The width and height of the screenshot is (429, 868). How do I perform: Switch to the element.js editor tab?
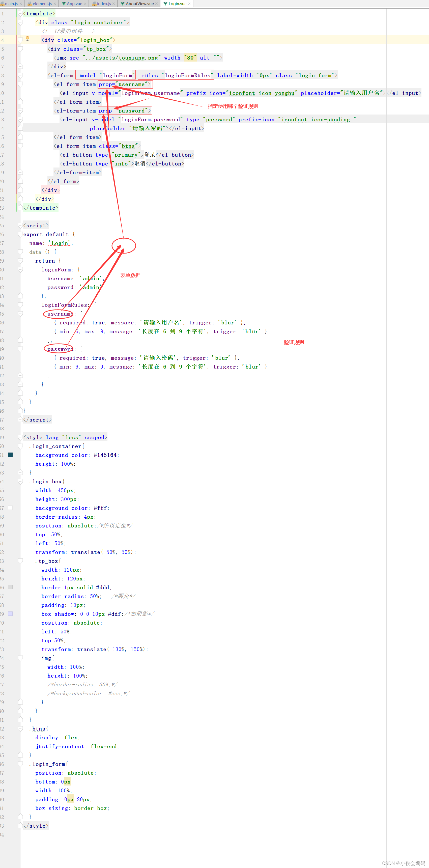[x=42, y=4]
